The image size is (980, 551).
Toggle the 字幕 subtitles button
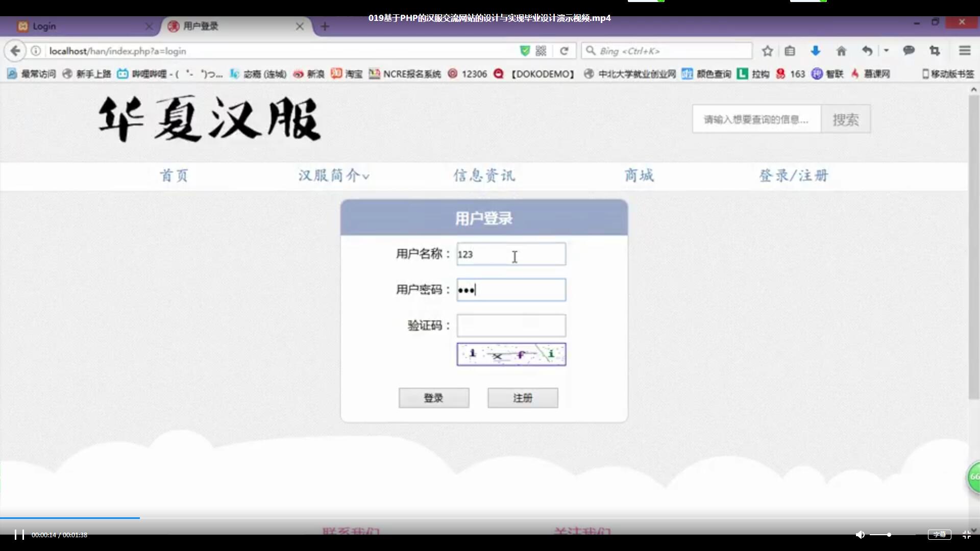(940, 535)
